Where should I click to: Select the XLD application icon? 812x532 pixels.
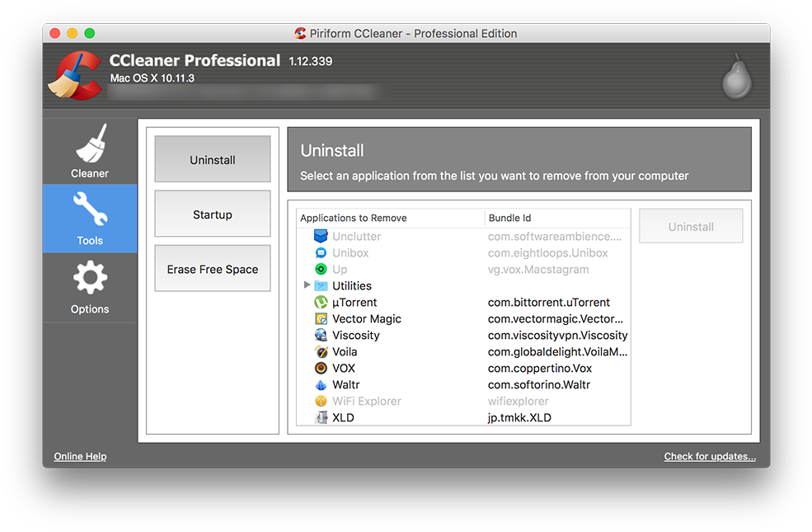pyautogui.click(x=322, y=417)
